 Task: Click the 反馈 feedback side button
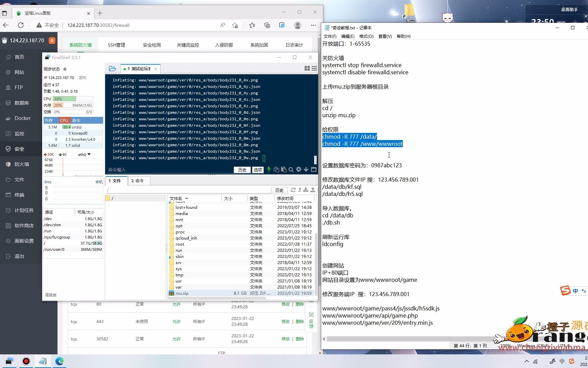coord(311,320)
